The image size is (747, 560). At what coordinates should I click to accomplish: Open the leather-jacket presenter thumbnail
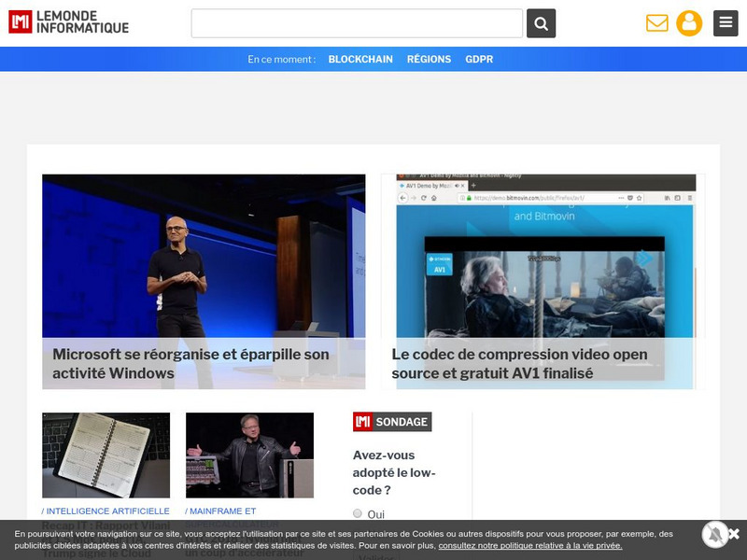(x=249, y=455)
